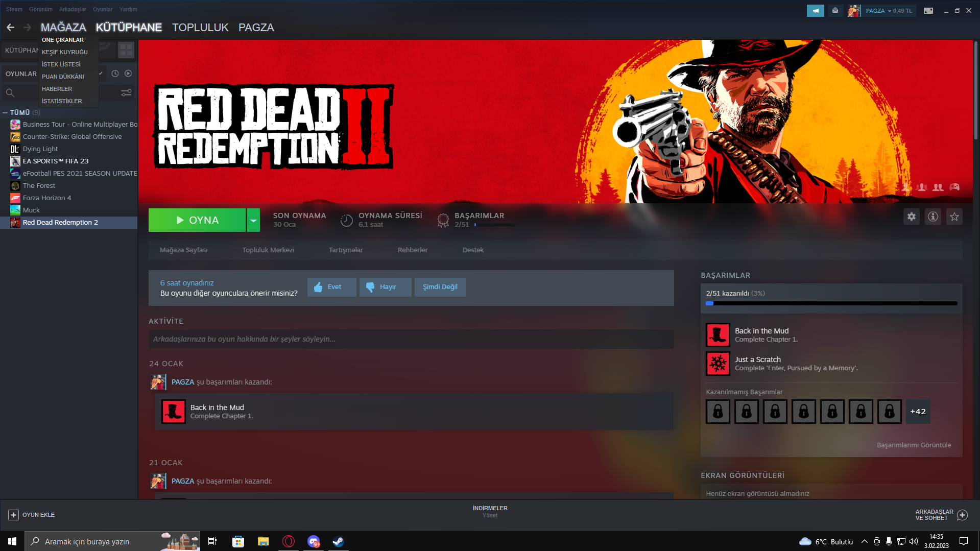This screenshot has height=551, width=980.
Task: Add game to favorites star icon
Action: (x=954, y=217)
